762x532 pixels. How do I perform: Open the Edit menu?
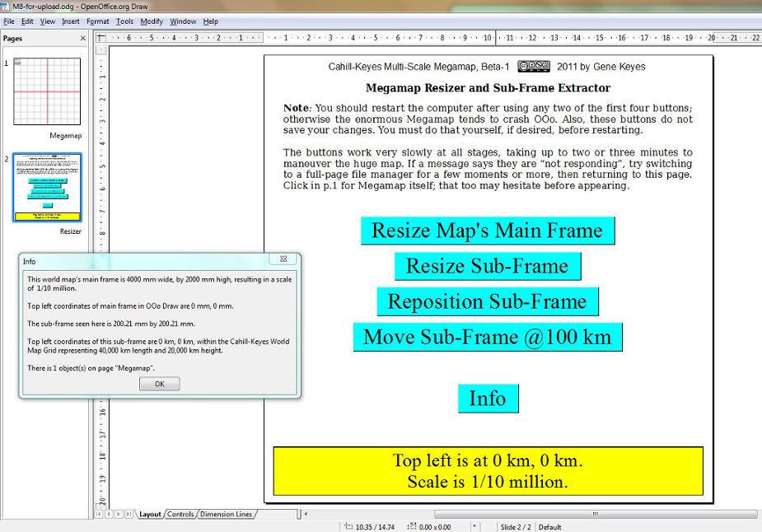[27, 21]
